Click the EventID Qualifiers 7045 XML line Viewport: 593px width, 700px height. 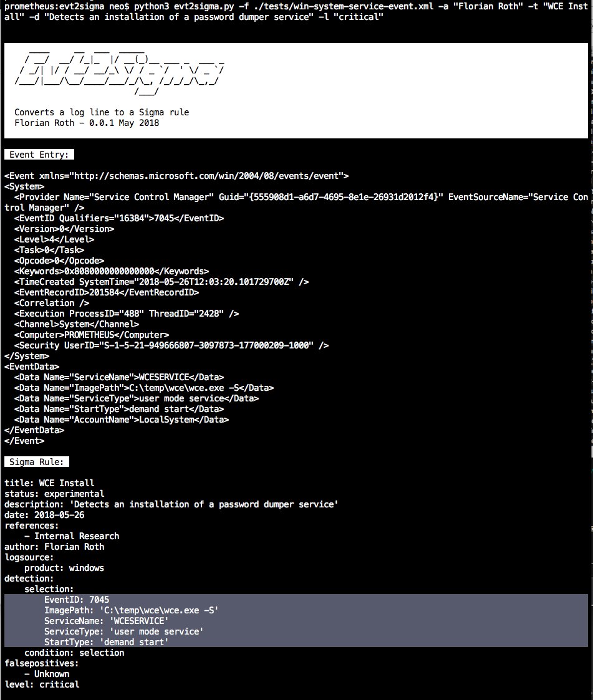(118, 218)
